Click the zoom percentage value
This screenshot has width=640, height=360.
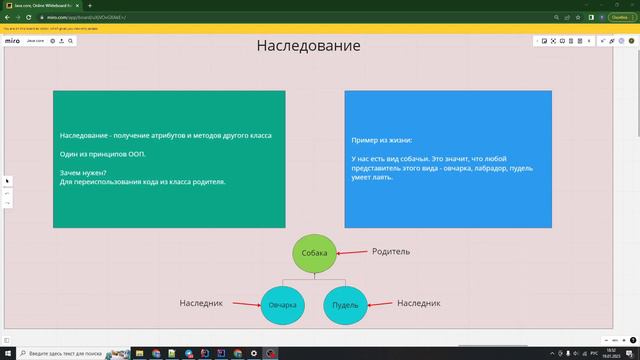point(615,340)
